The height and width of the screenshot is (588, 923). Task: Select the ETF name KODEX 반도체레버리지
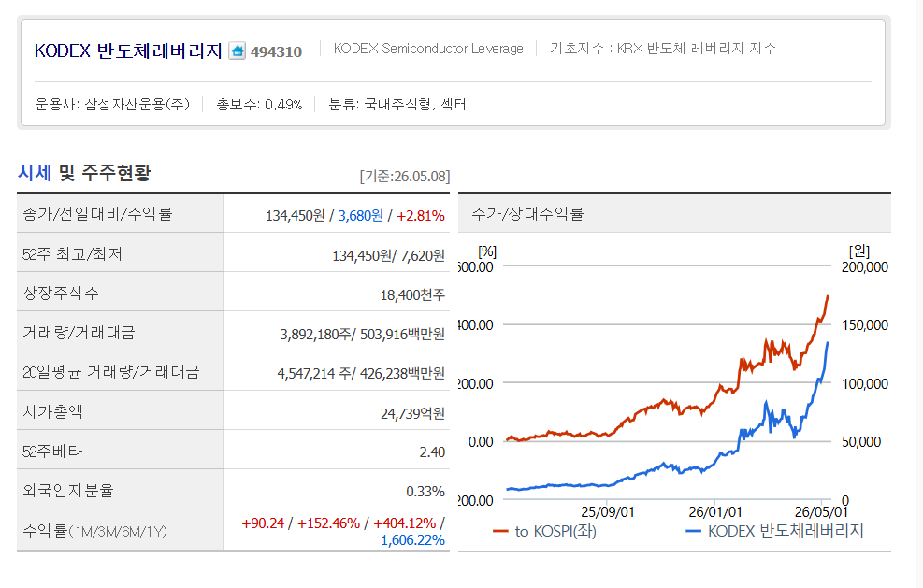[128, 51]
